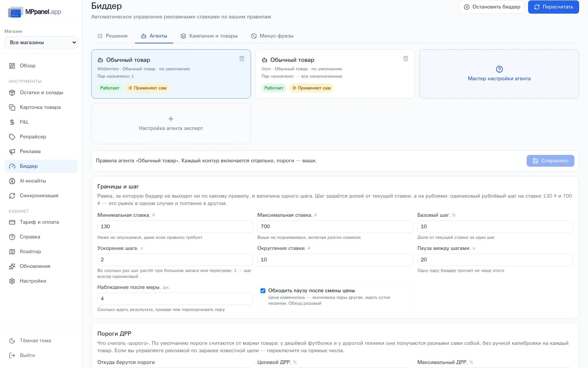
Task: Click the Репрайсер tag icon
Action: pos(12,137)
